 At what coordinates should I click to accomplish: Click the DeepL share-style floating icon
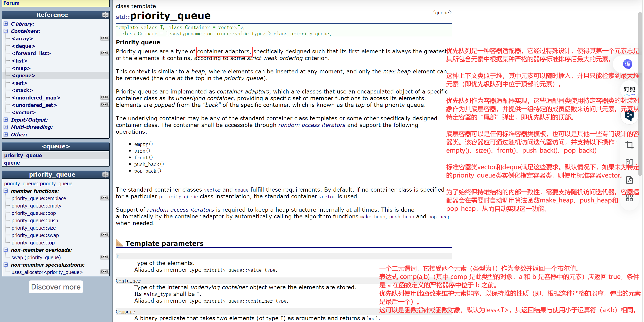pyautogui.click(x=629, y=115)
